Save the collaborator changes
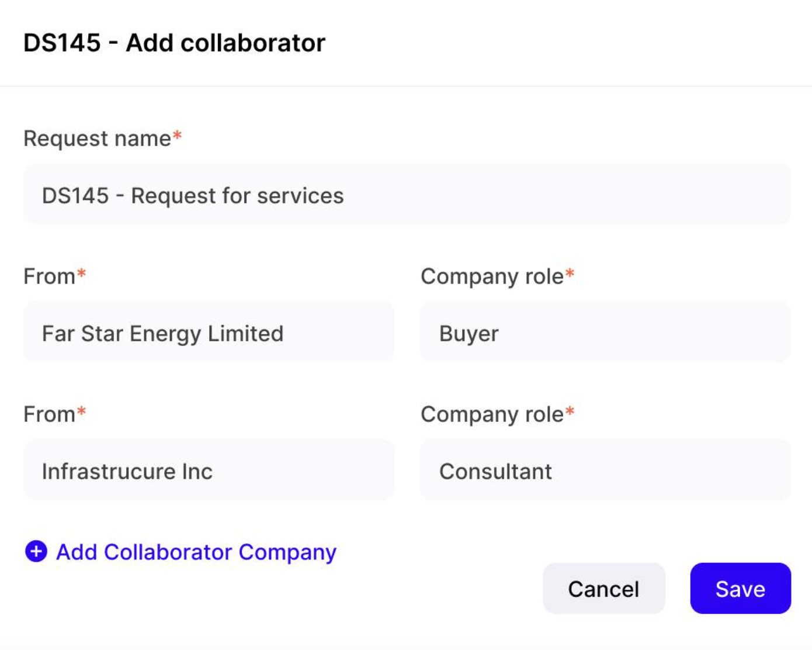 click(x=740, y=589)
